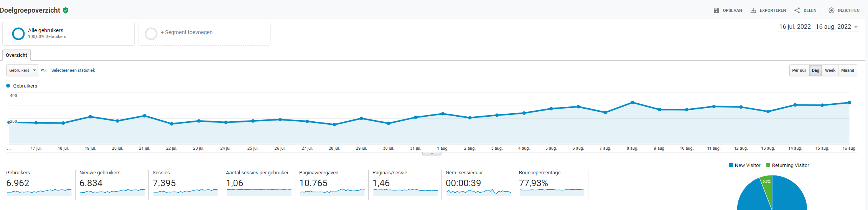868x210 pixels.
Task: Click the 10.765 Paginaweergaven value
Action: [313, 183]
